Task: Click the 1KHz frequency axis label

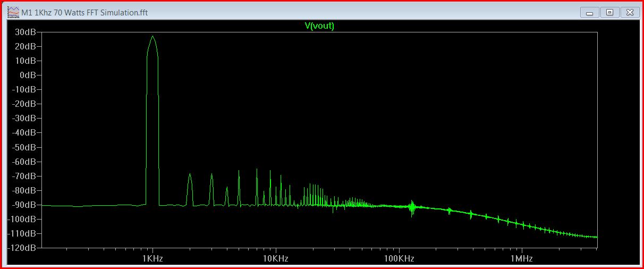Action: [x=152, y=259]
